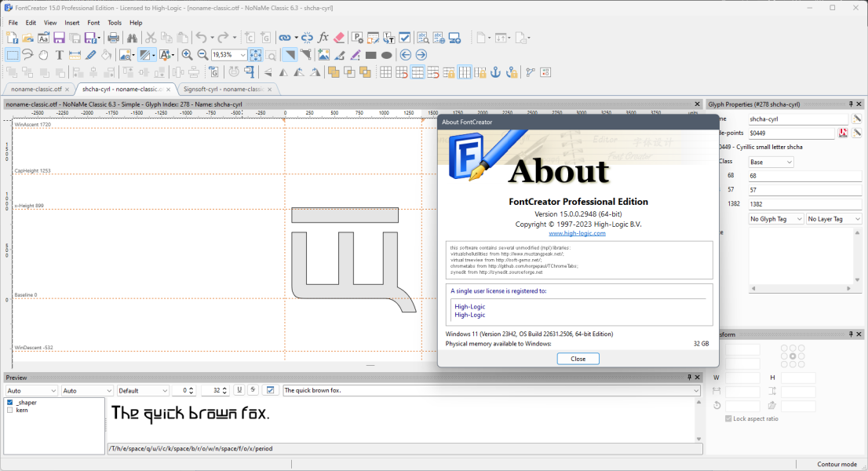
Task: Open the Class dropdown showing Base
Action: (x=771, y=162)
